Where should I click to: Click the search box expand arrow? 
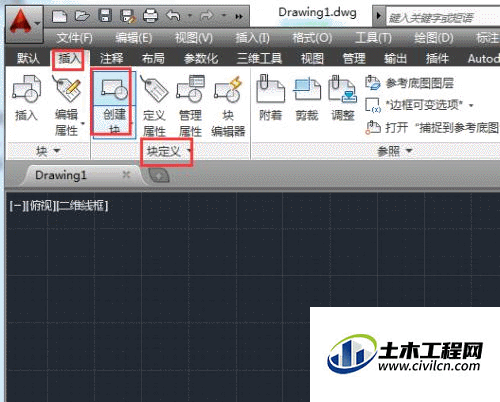378,16
